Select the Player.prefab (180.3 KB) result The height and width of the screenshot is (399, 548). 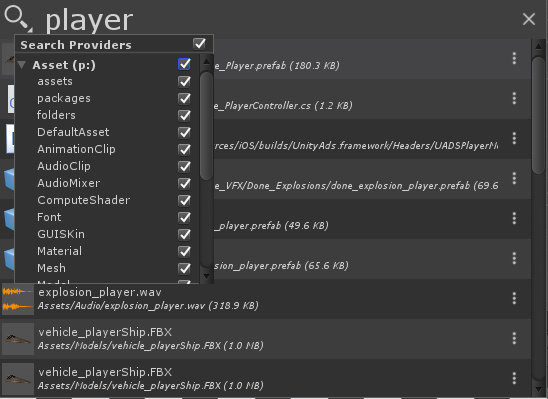(x=372, y=59)
